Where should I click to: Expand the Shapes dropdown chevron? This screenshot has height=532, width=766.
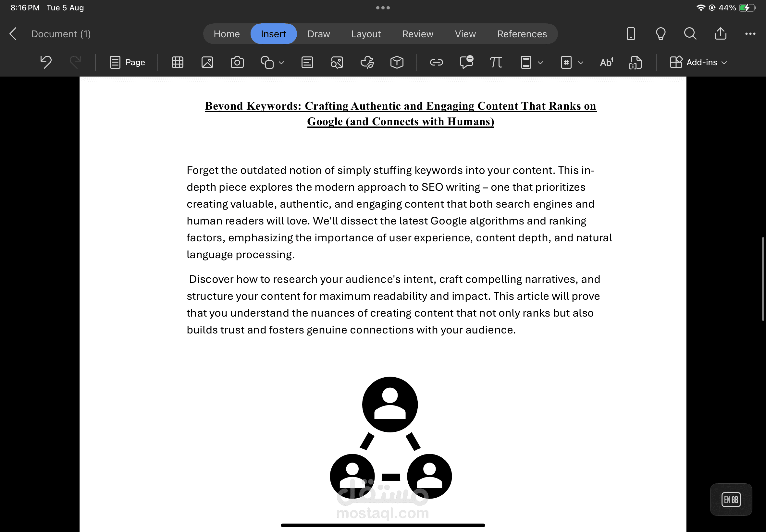tap(281, 63)
